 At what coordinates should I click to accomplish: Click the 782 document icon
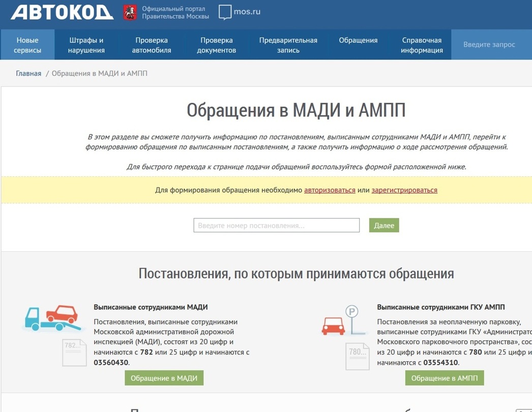click(x=74, y=352)
